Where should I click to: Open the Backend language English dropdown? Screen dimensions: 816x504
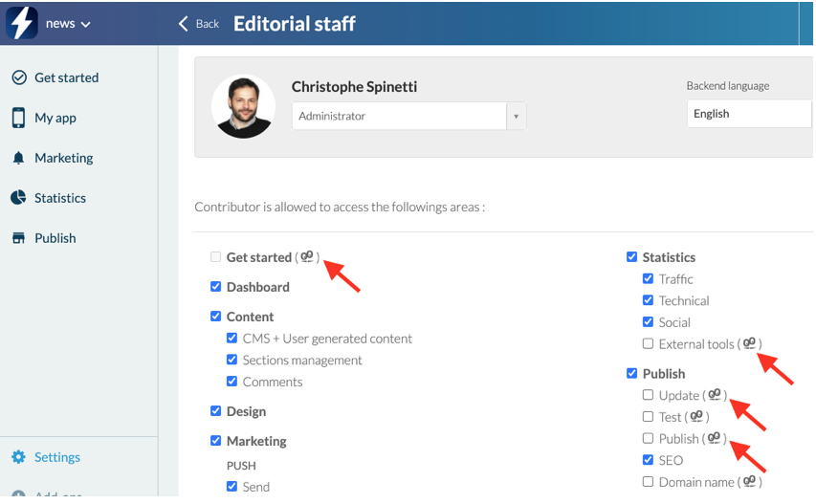(748, 113)
